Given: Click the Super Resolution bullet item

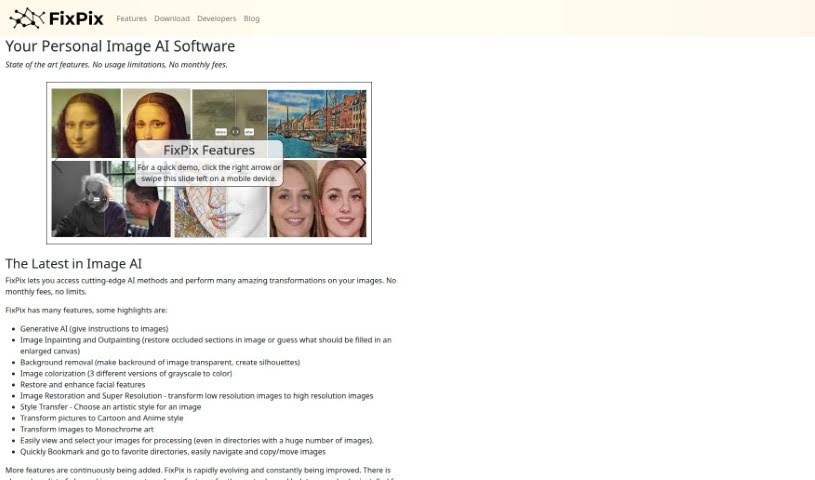Looking at the screenshot, I should click(196, 396).
